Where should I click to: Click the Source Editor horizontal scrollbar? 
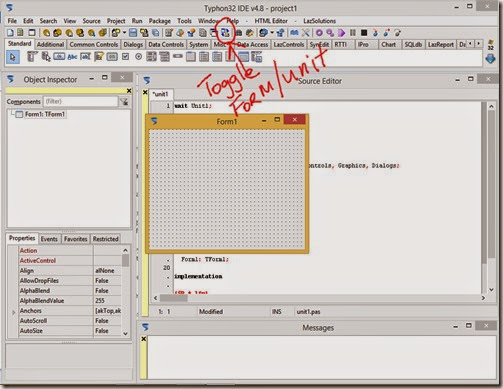tap(319, 298)
